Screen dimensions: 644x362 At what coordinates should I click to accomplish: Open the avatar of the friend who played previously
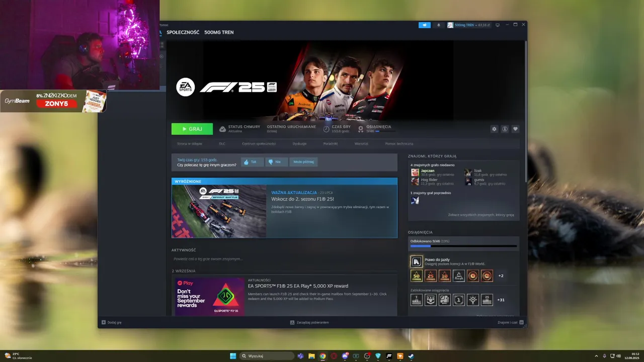point(415,200)
